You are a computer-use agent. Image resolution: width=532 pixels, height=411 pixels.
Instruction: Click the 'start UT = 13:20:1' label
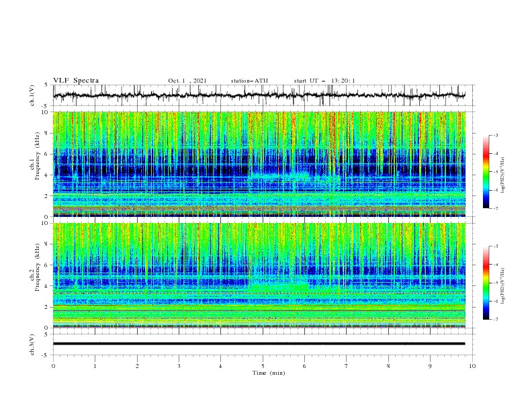coord(324,81)
